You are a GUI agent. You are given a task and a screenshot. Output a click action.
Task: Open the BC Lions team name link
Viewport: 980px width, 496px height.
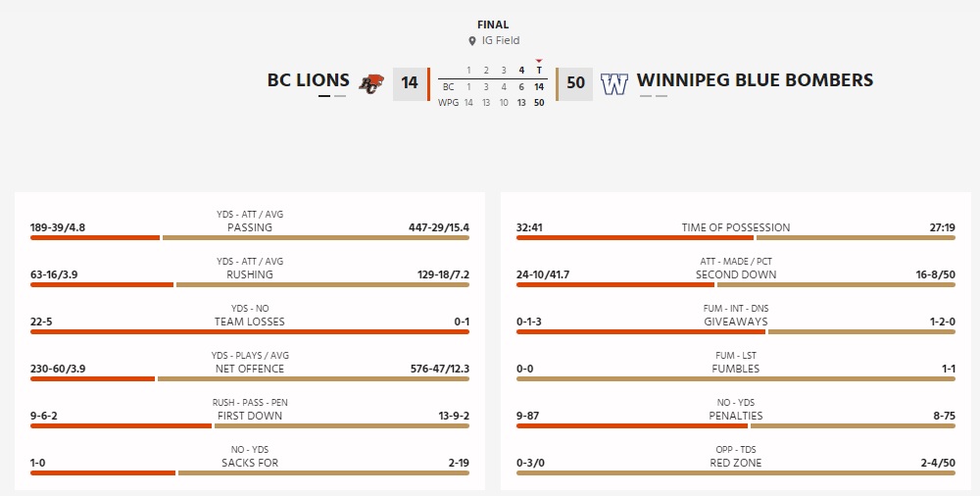[x=308, y=80]
